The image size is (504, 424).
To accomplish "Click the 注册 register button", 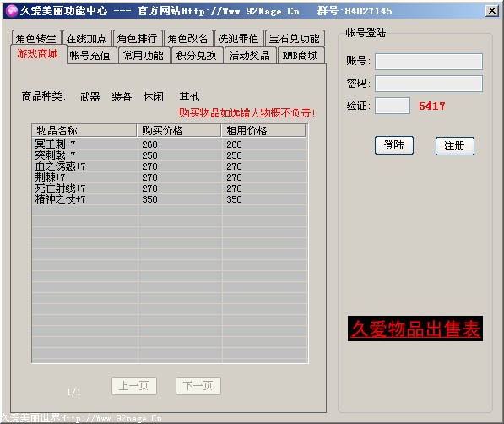I will pyautogui.click(x=454, y=146).
